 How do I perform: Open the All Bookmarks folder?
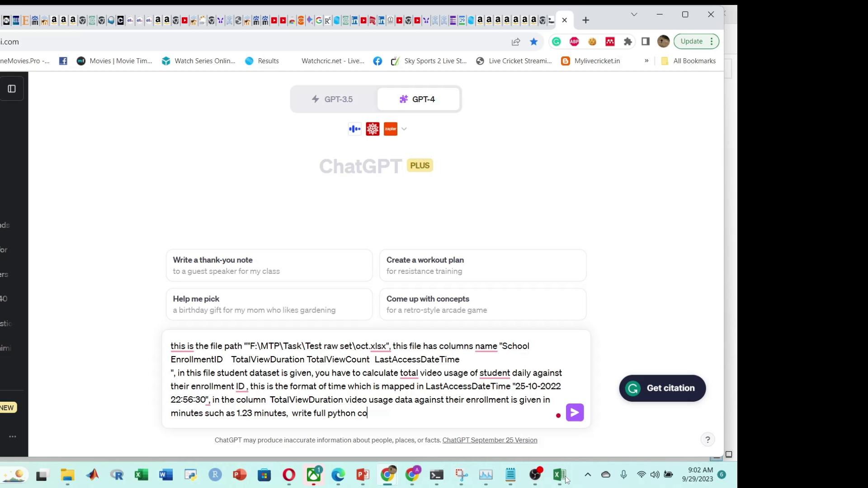click(x=689, y=61)
